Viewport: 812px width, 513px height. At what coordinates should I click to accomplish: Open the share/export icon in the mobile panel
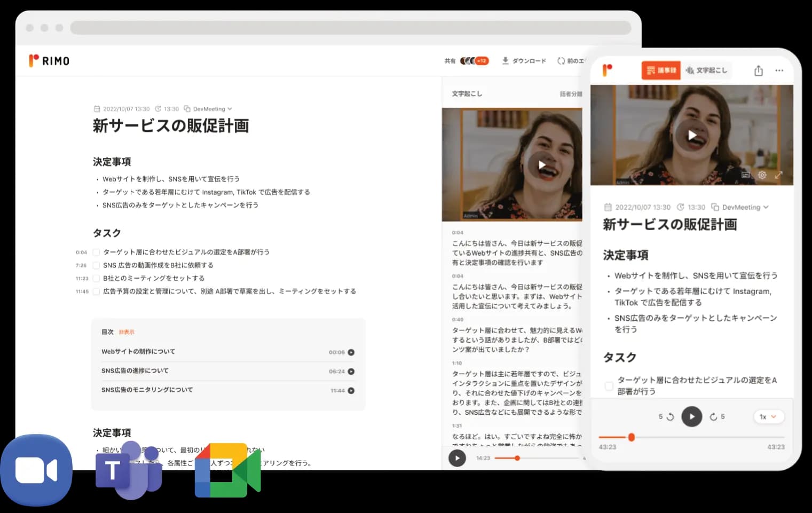pos(758,70)
